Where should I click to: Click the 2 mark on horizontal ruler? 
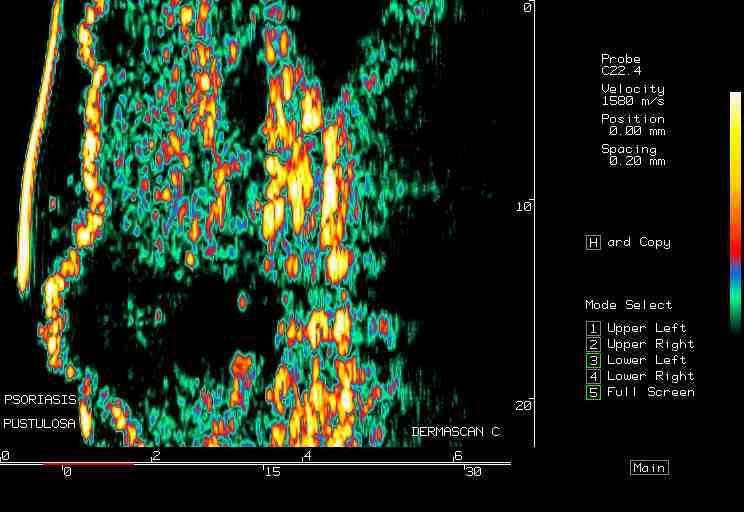point(156,456)
